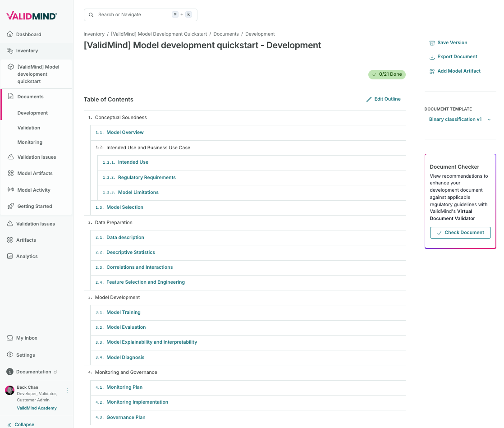Click the Documentation info icon
Viewport: 504px width, 428px height.
tap(10, 372)
